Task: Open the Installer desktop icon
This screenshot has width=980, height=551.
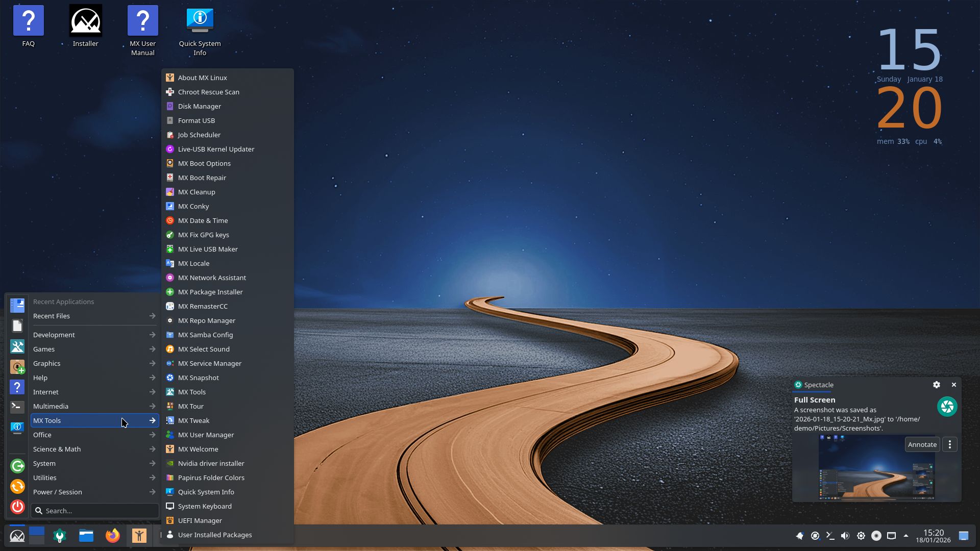Action: (x=85, y=21)
